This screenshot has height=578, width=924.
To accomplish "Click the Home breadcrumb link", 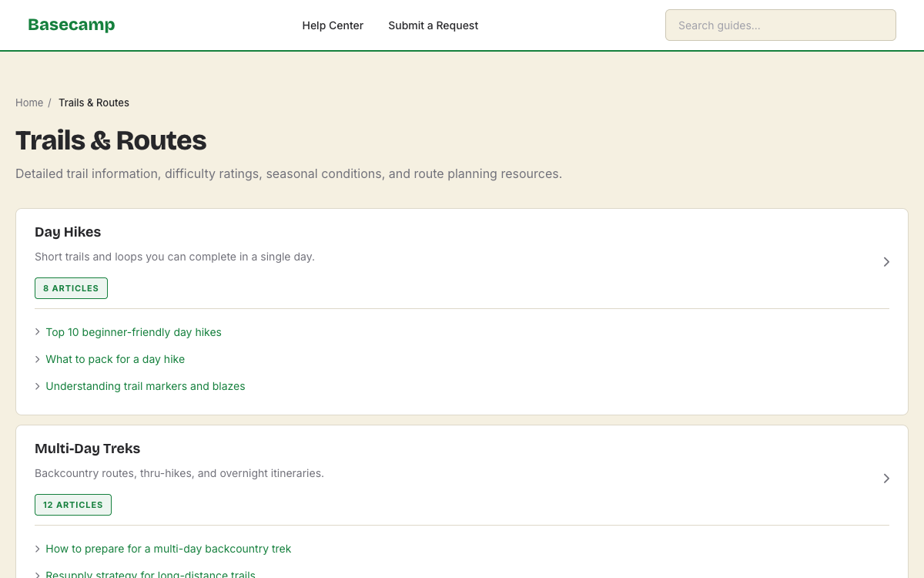I will click(29, 102).
